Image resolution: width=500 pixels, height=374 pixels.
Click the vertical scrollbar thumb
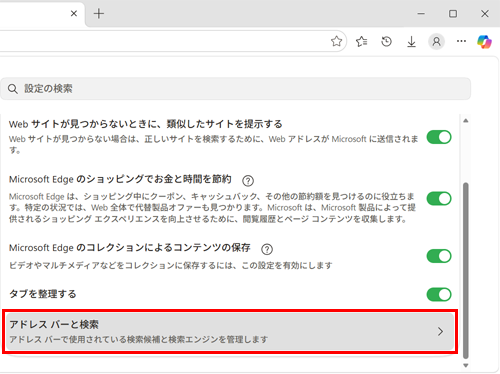pos(466,271)
